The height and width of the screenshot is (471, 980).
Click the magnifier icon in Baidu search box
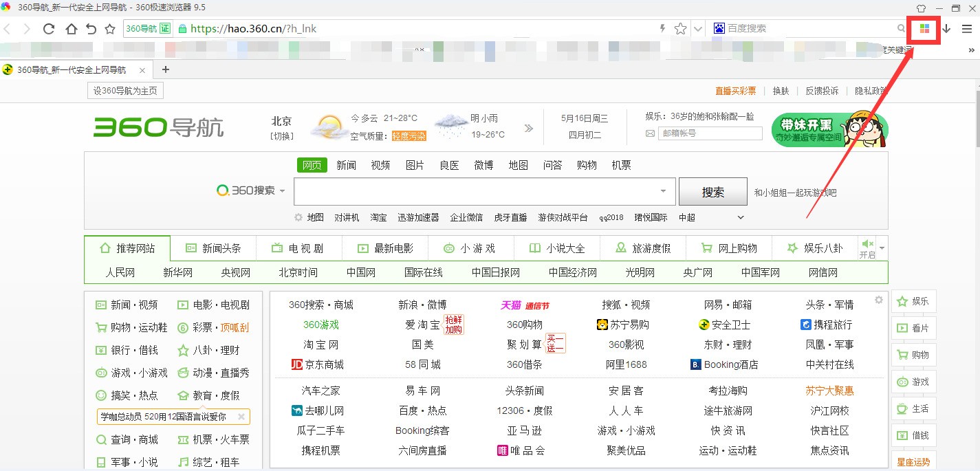pyautogui.click(x=901, y=29)
